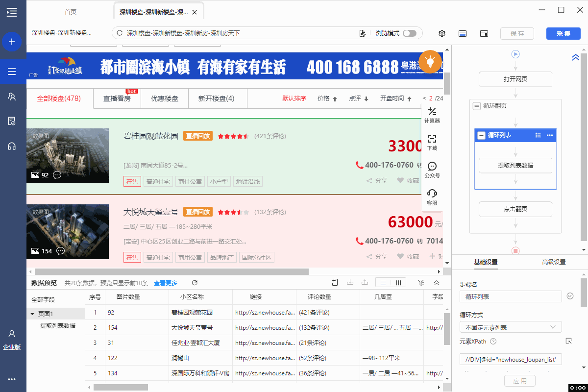Collapse the 循环翻页 loop box

click(476, 106)
